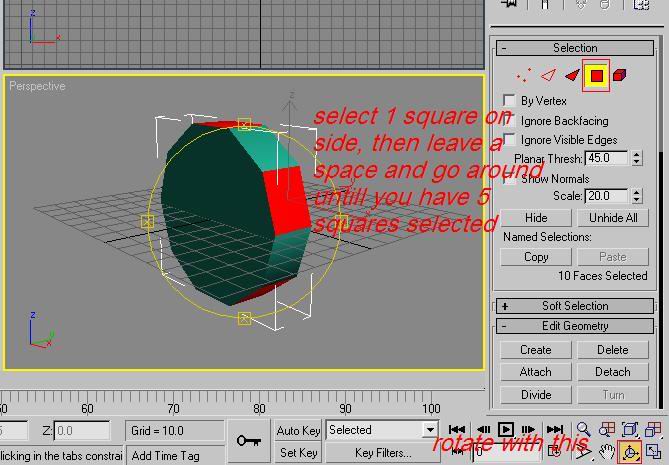Select Edge sub-object mode icon
The height and width of the screenshot is (465, 669).
tap(547, 75)
